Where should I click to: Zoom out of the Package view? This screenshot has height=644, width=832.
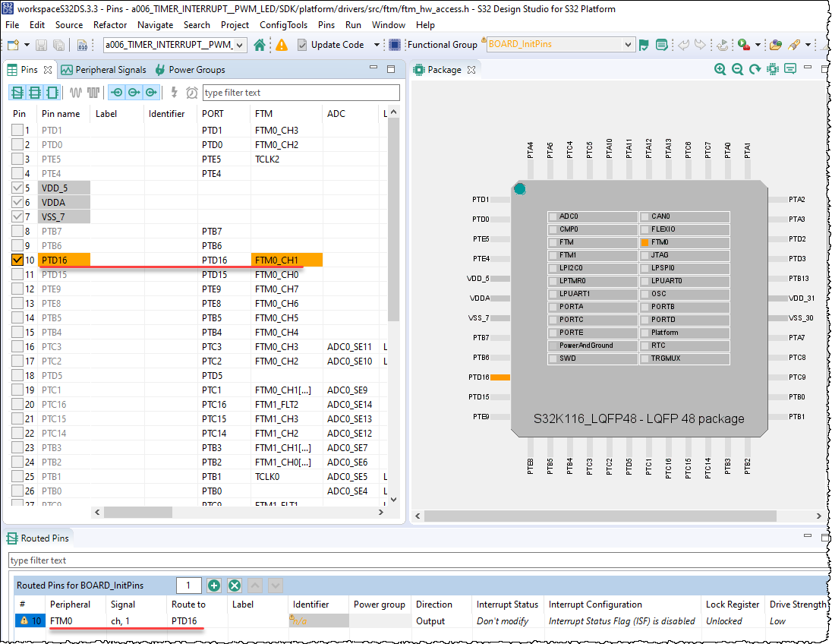tap(737, 69)
